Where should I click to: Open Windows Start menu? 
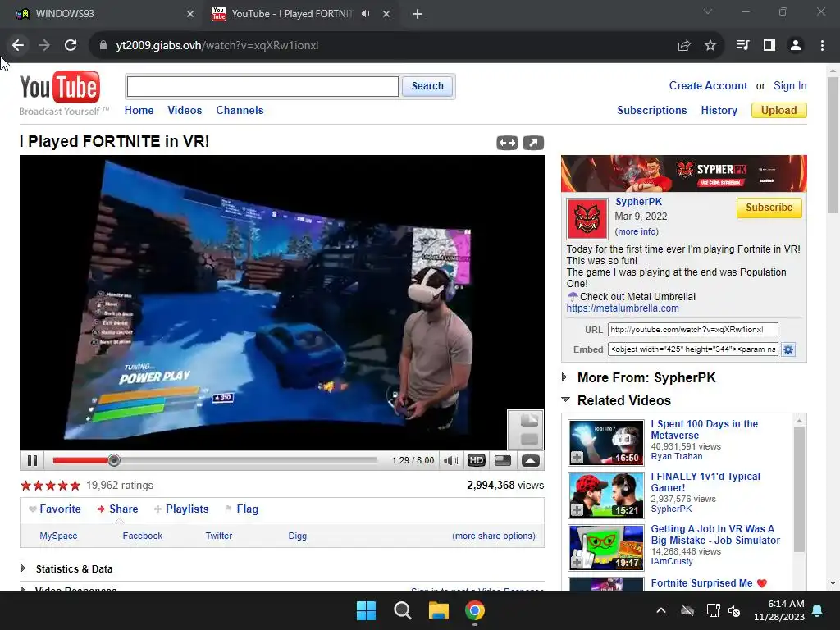(367, 610)
